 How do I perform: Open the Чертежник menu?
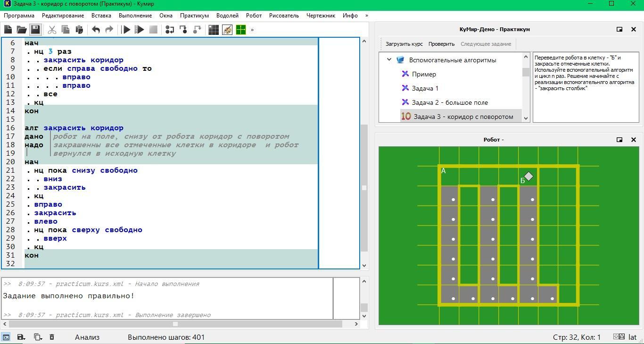click(321, 16)
